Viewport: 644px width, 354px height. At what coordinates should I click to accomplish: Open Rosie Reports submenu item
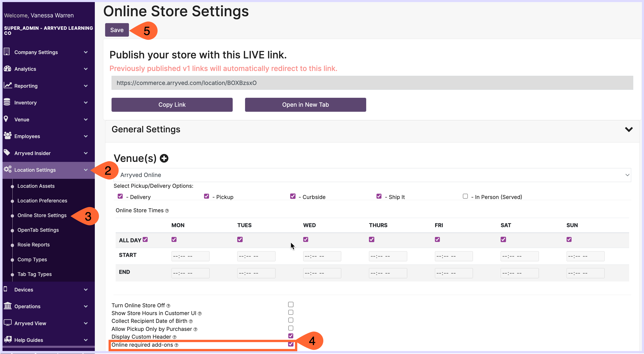33,245
